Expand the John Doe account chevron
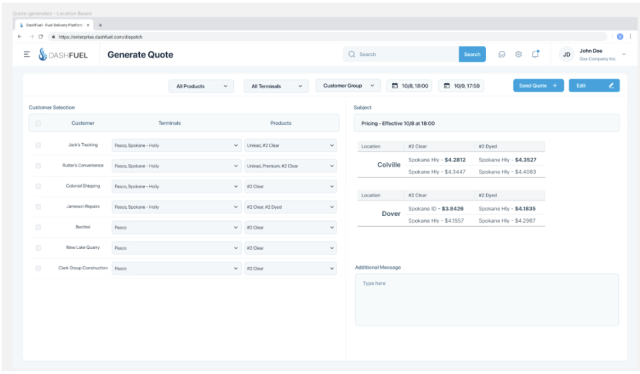This screenshot has height=374, width=640. [624, 54]
